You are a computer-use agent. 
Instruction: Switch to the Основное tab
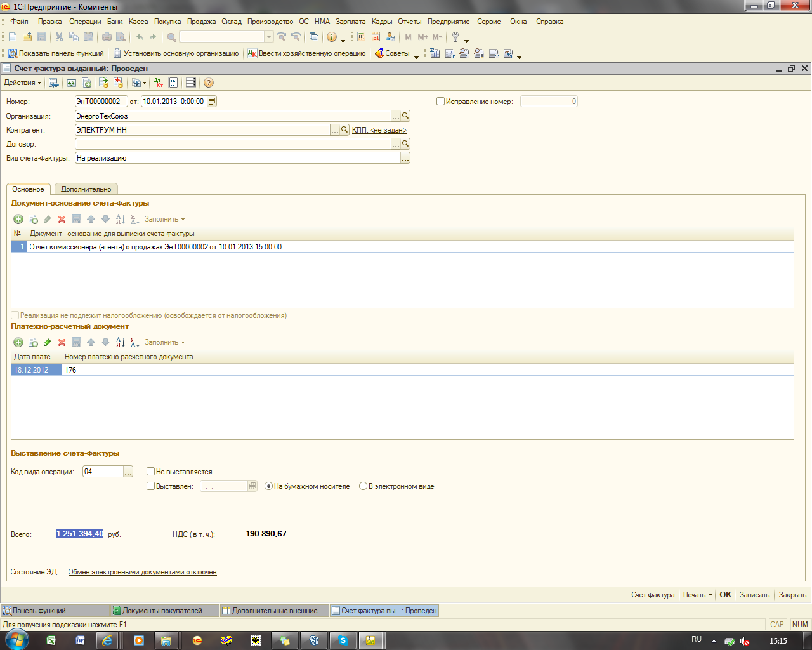tap(28, 189)
